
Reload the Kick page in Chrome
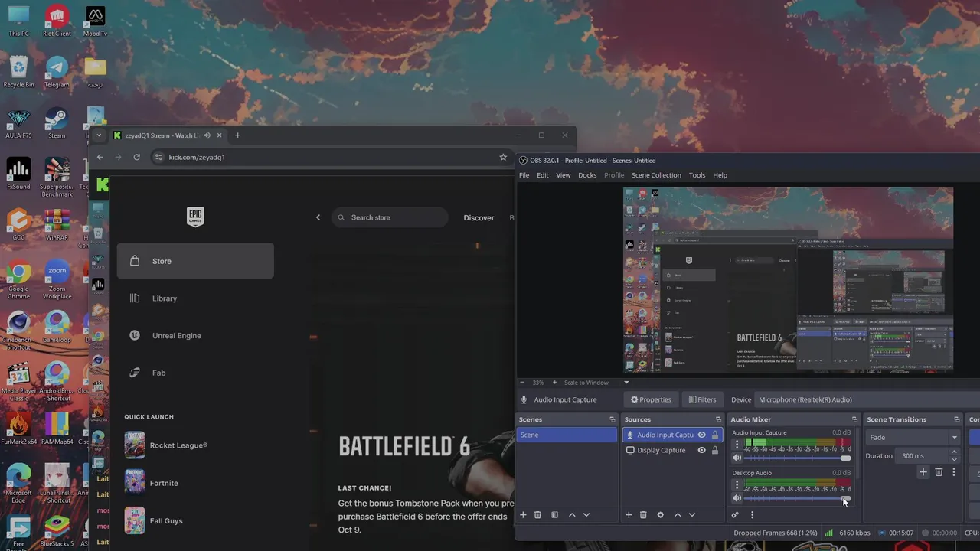136,157
